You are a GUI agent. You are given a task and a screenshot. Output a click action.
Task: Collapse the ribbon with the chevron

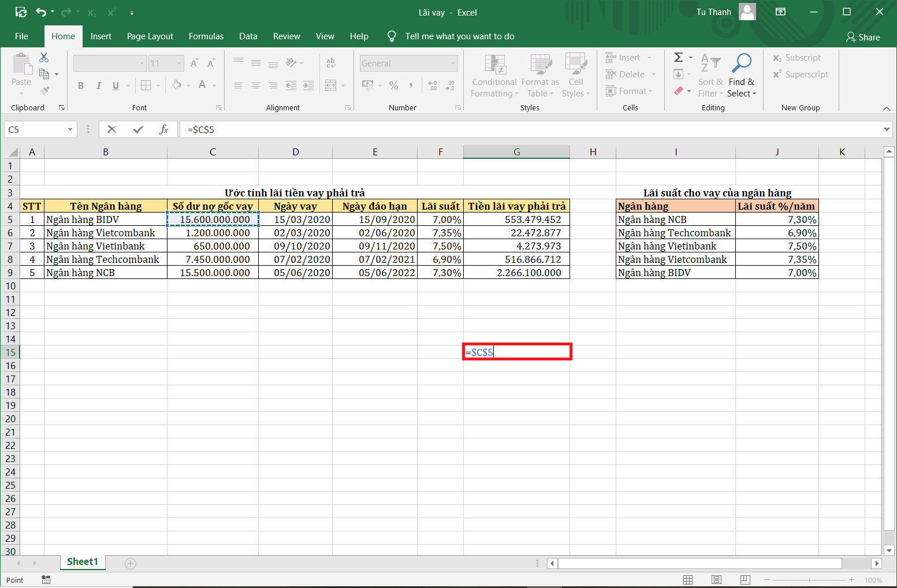tap(887, 109)
